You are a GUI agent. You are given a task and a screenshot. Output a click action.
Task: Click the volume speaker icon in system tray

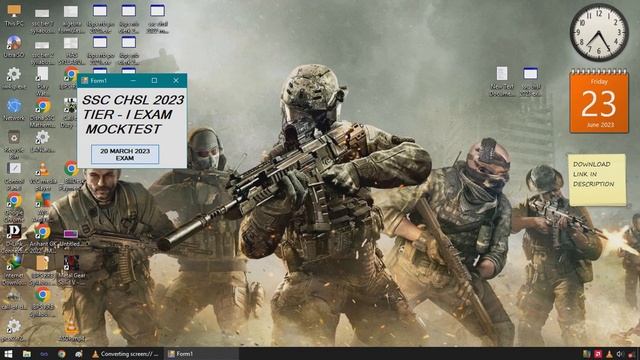(620, 354)
